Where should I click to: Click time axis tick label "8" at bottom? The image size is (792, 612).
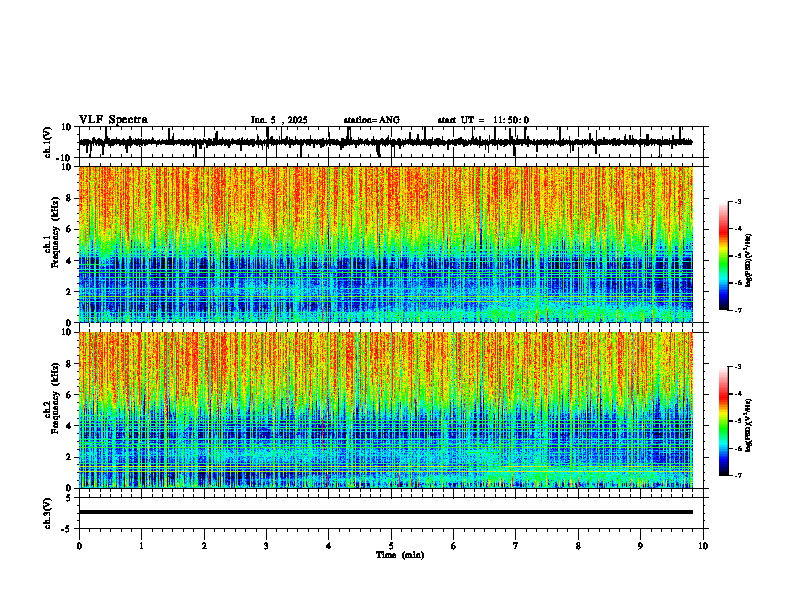click(x=578, y=546)
